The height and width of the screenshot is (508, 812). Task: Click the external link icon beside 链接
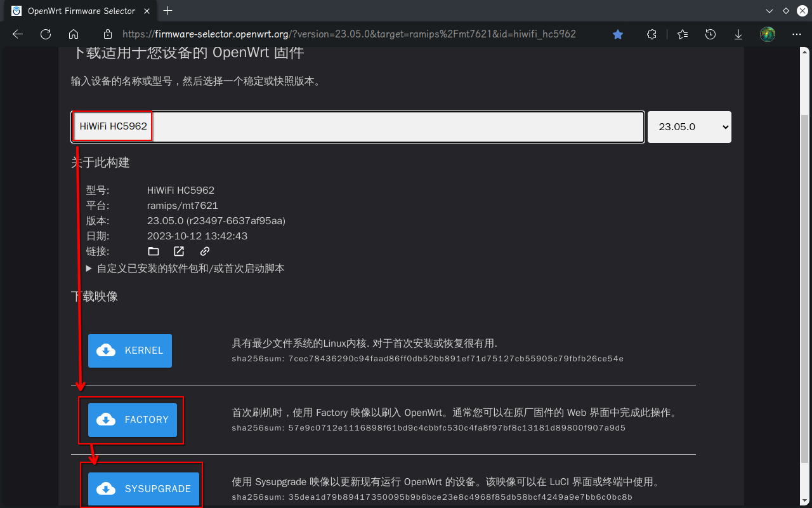pyautogui.click(x=178, y=251)
